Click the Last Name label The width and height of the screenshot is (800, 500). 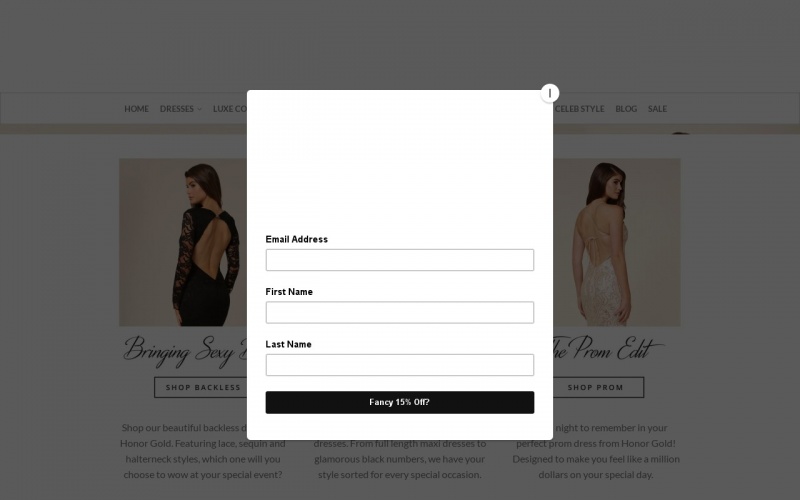(x=288, y=344)
